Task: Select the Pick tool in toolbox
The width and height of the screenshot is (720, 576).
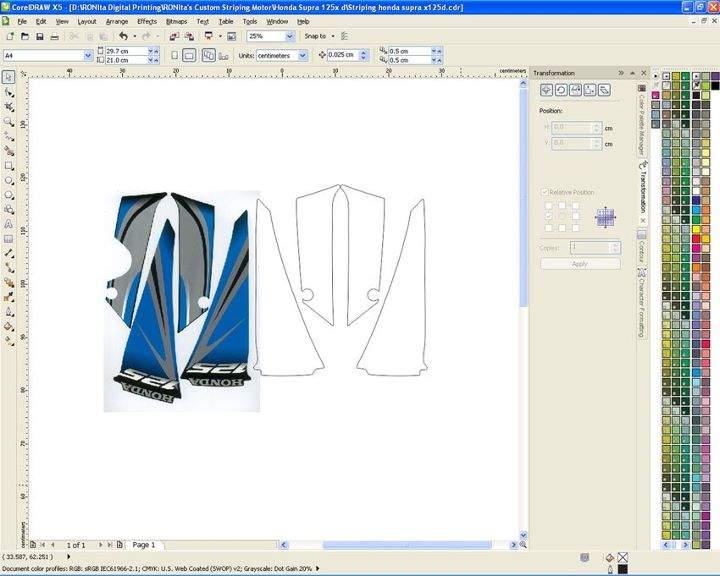Action: pyautogui.click(x=8, y=77)
